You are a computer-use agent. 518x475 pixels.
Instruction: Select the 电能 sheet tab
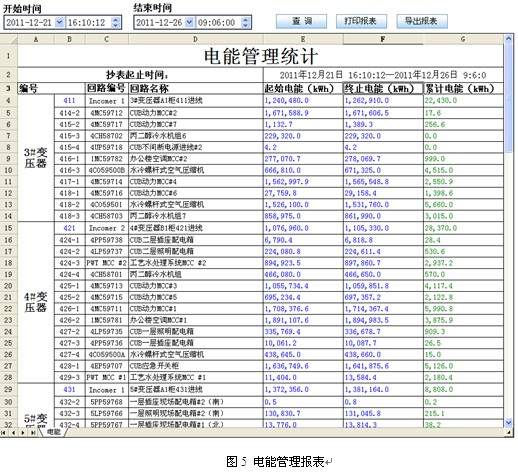tap(54, 432)
